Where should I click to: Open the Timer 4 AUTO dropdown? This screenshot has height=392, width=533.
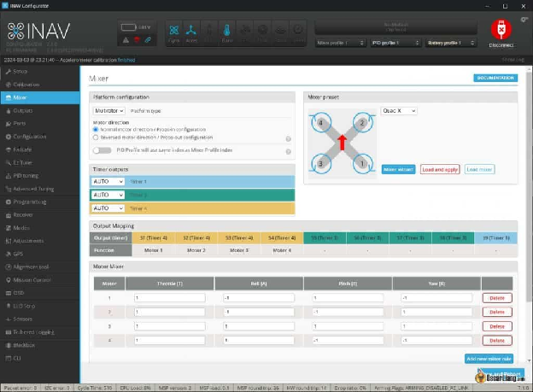coord(108,208)
